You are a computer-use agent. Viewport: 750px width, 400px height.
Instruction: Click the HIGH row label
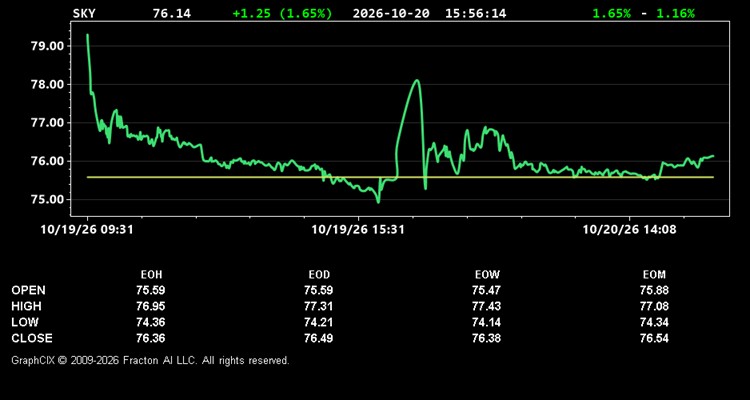[x=26, y=306]
